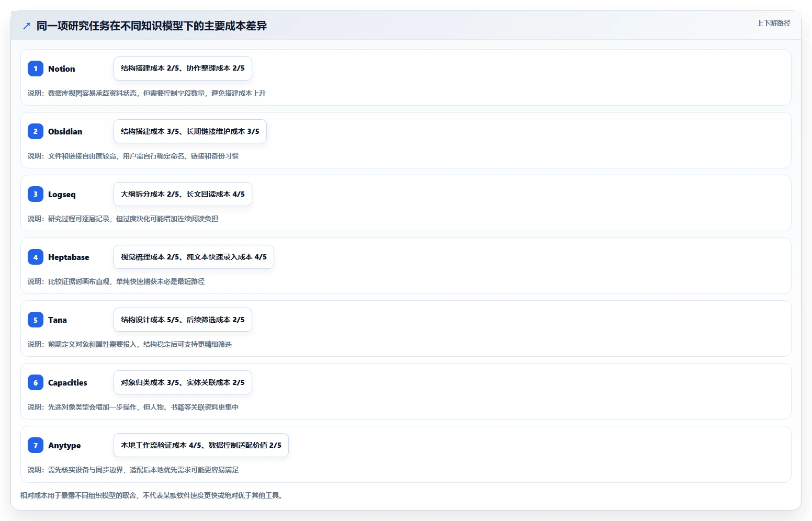Screen dimensions: 812x521
Task: Click the number 7 badge for Anytype
Action: (36, 445)
